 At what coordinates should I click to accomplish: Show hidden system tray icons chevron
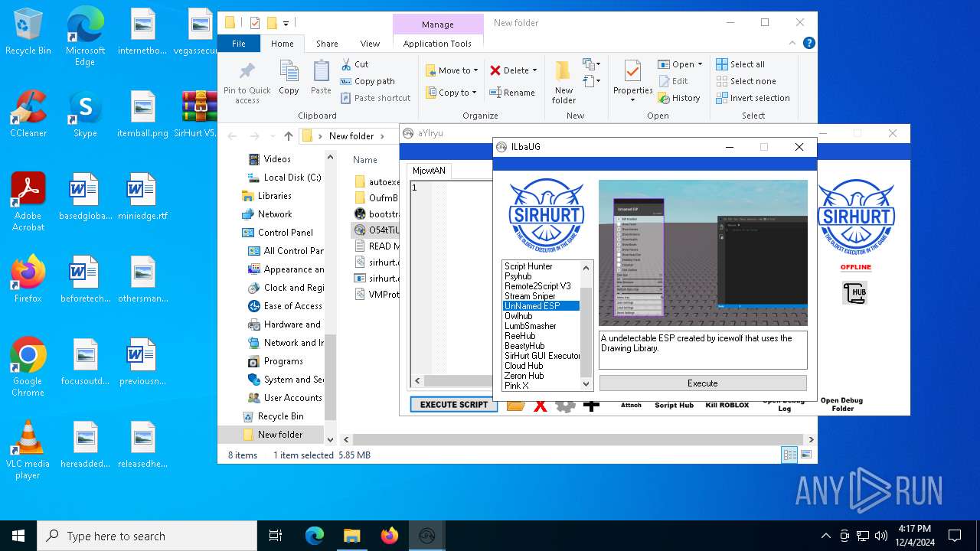point(825,536)
